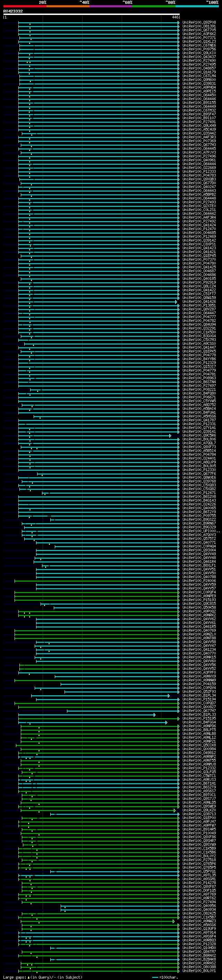222x980 pixels.
Task: Select label UniRef100_Q2XTE0
Action: 199,206
